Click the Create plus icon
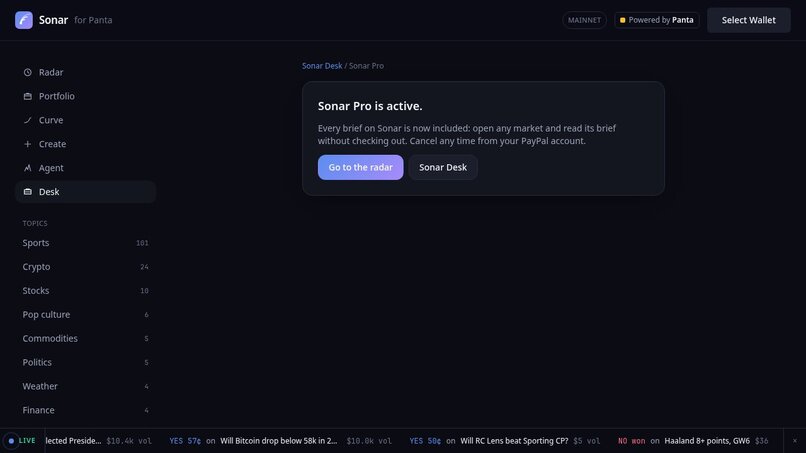806x453 pixels. [28, 144]
